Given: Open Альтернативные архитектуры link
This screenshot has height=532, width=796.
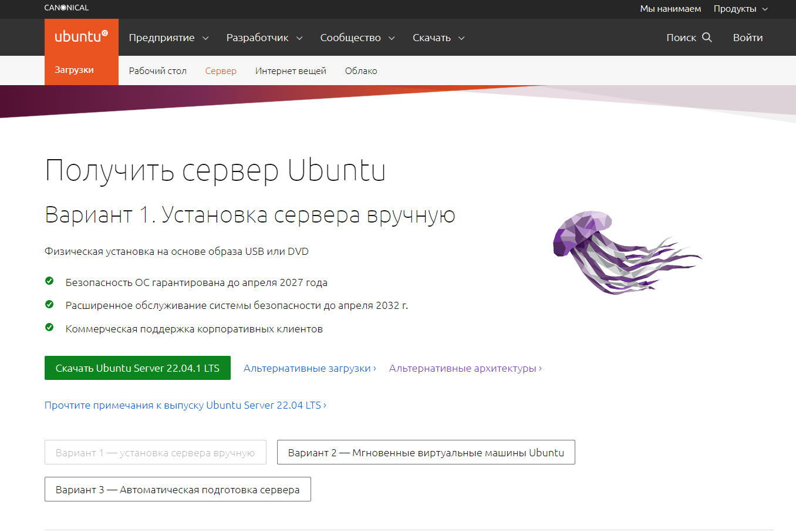Looking at the screenshot, I should pos(465,368).
